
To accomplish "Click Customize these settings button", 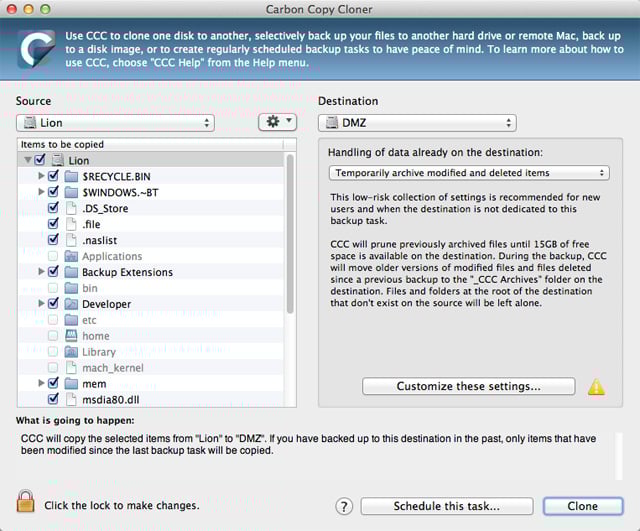I will (x=469, y=386).
